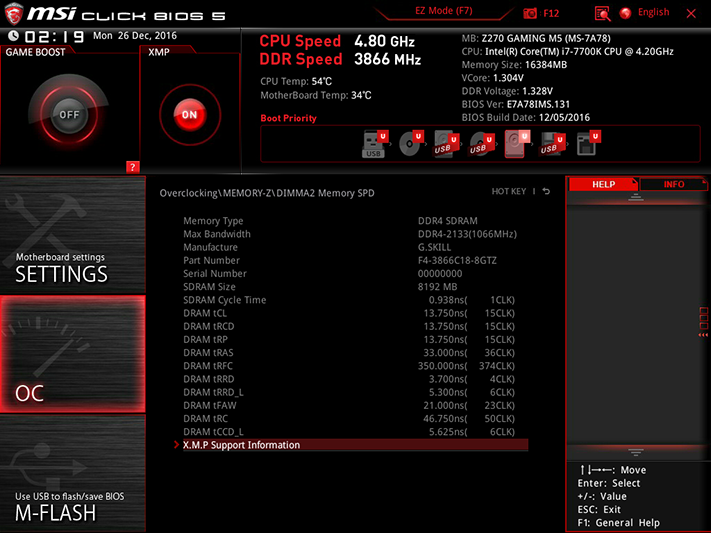Click the help panel lower scroll handle
The image size is (711, 533).
coord(635,452)
